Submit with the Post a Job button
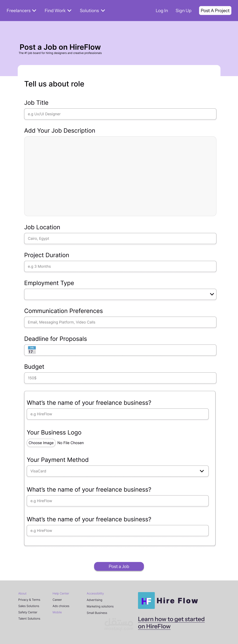Image resolution: width=238 pixels, height=644 pixels. coord(119,566)
